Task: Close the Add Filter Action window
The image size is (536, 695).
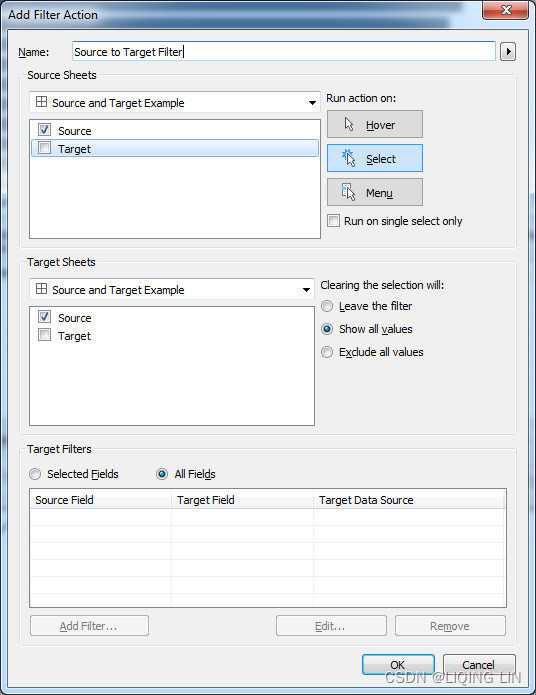Action: (505, 10)
